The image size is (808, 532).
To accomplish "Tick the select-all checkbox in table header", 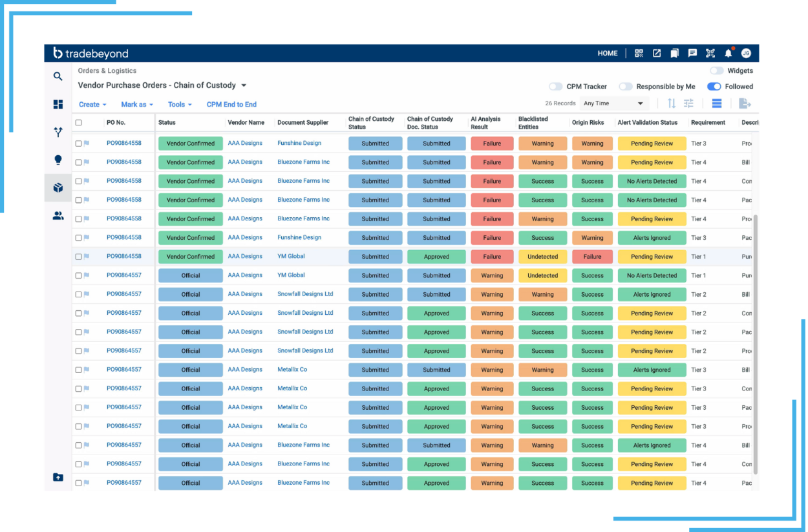I will click(79, 123).
